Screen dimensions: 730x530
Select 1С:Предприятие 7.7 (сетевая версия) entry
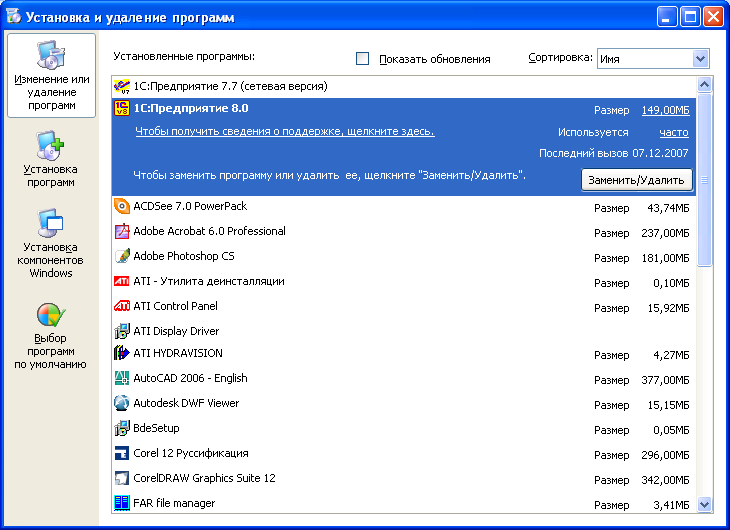click(x=404, y=87)
